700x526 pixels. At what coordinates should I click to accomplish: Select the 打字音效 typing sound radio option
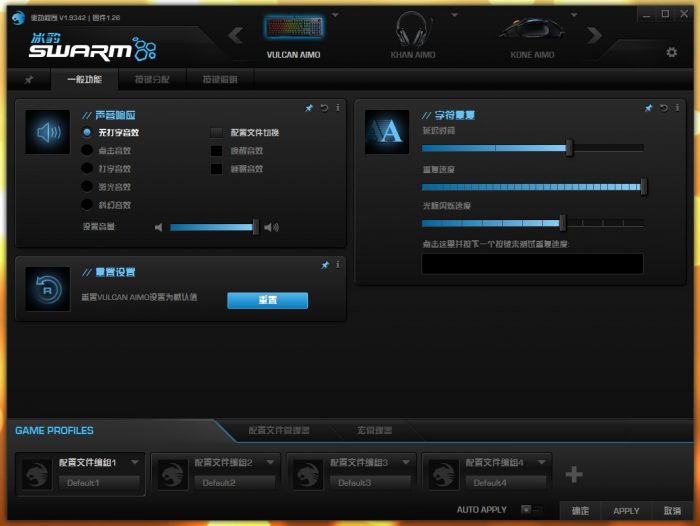88,168
